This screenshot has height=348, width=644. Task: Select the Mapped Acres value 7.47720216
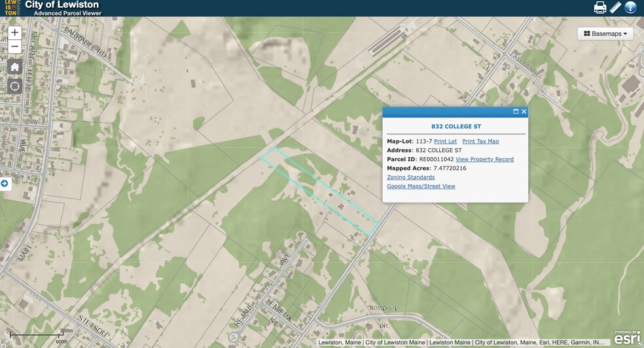(x=450, y=168)
